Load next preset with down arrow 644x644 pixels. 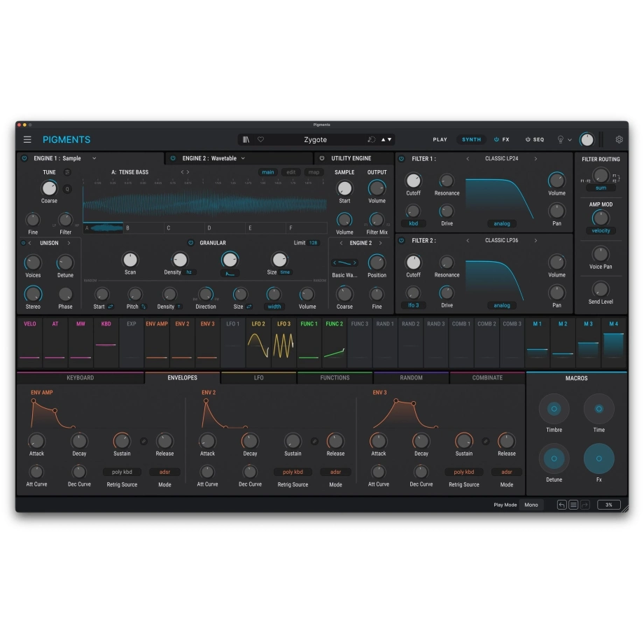point(389,139)
